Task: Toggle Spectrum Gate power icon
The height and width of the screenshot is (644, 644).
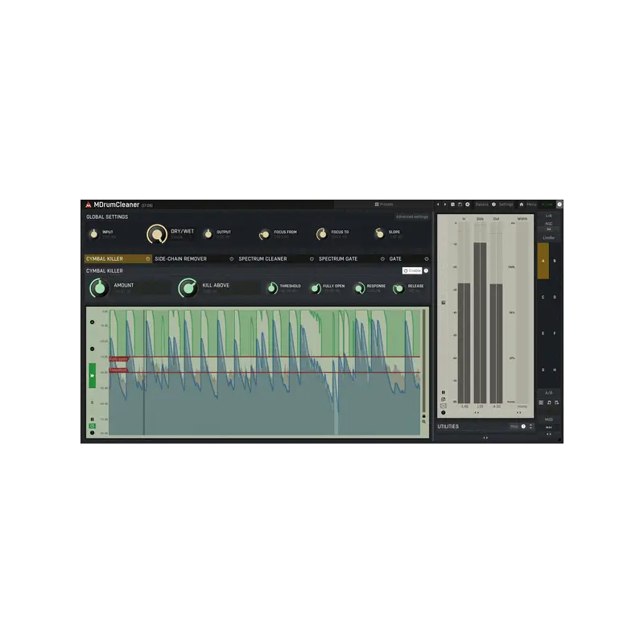Action: pyautogui.click(x=382, y=258)
